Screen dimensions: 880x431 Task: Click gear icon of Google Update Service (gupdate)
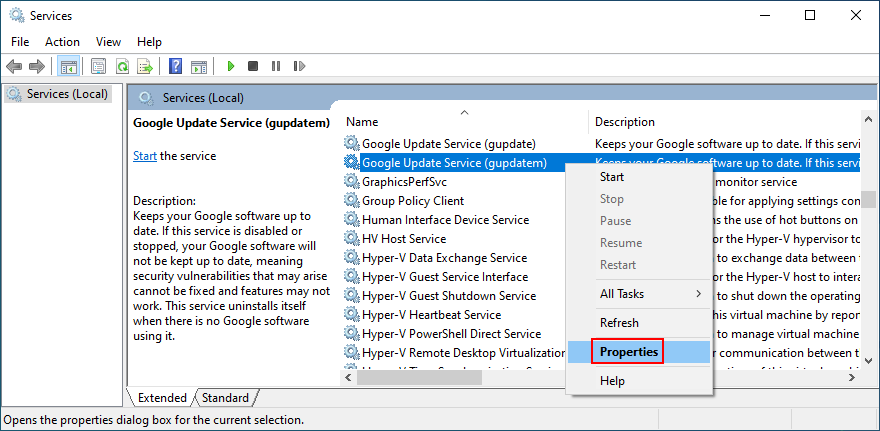pyautogui.click(x=351, y=143)
